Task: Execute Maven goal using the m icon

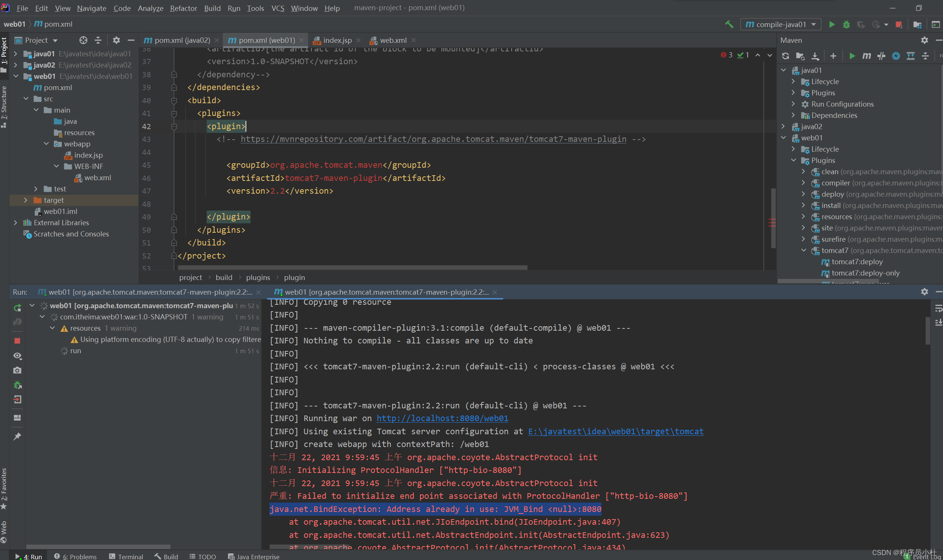Action: (867, 56)
